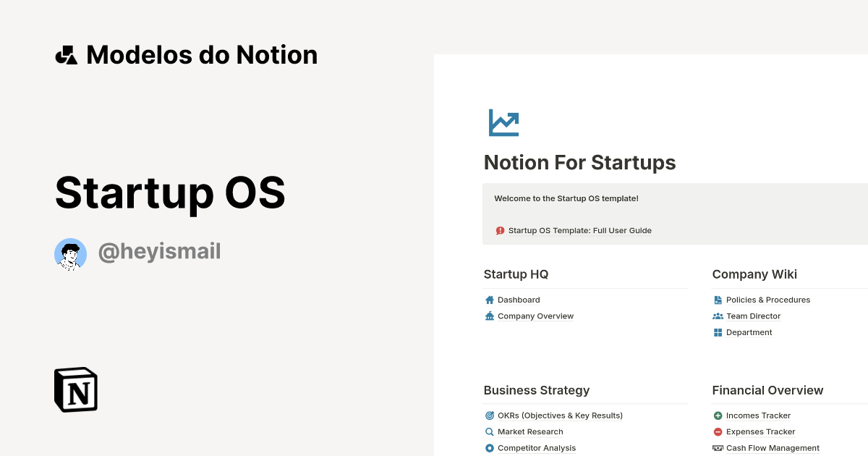This screenshot has height=456, width=868.
Task: Select the magnifying glass icon beside Market Research
Action: [490, 431]
